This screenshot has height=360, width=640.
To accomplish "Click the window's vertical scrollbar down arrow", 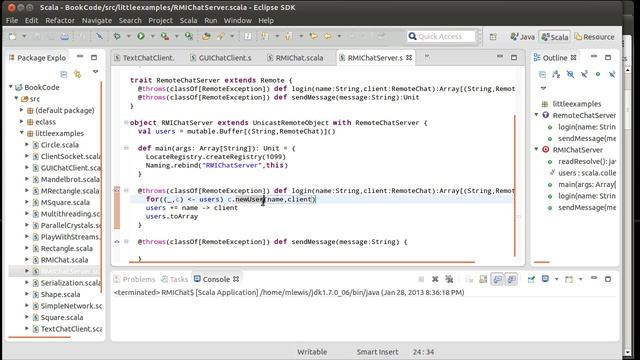I will click(x=628, y=352).
